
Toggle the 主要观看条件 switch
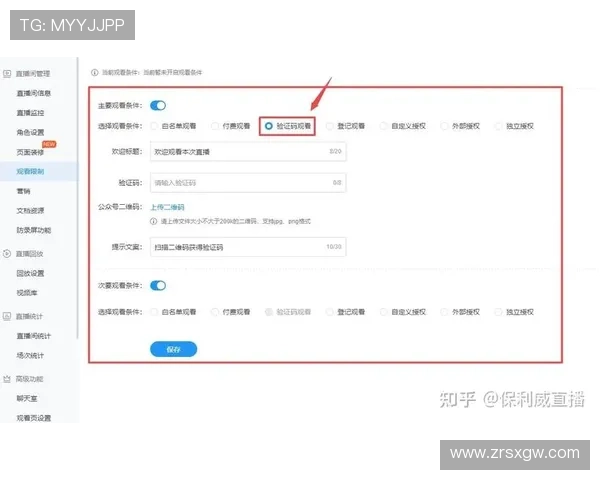click(x=158, y=105)
